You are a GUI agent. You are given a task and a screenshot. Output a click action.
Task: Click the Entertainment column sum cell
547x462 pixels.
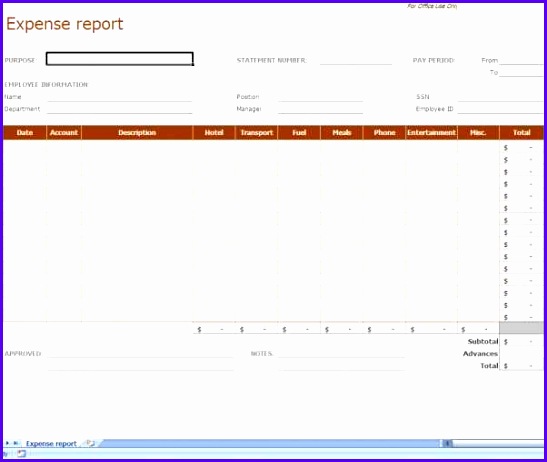(431, 329)
